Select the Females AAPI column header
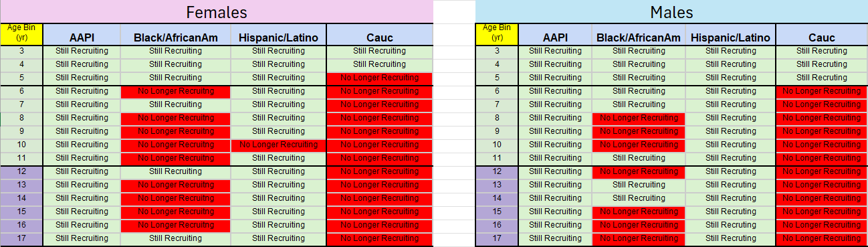Screen dimensions: 868x247 pos(82,37)
